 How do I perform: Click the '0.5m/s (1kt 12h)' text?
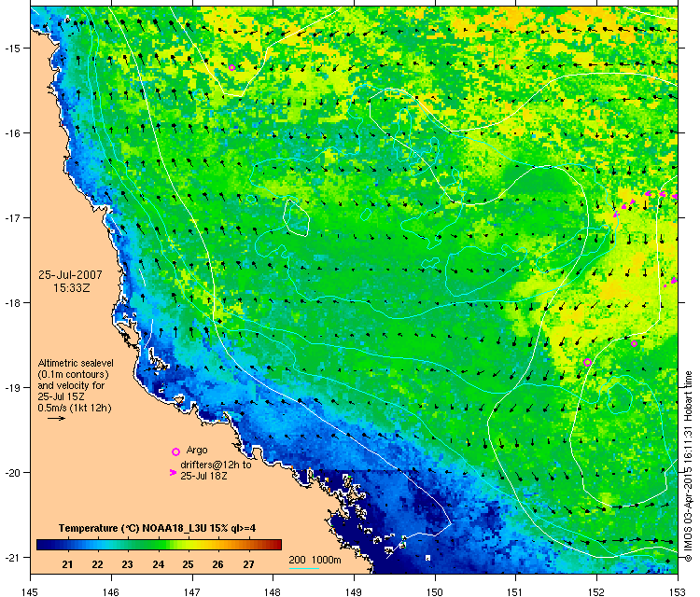tap(75, 408)
